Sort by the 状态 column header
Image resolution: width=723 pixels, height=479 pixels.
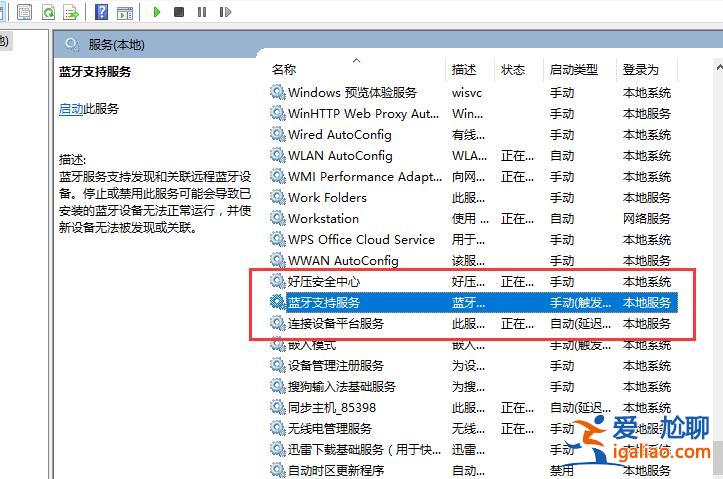(513, 70)
